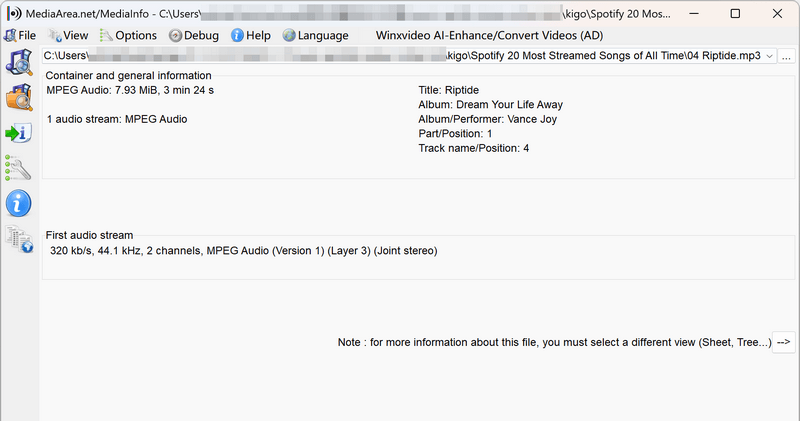Click 'Track name/Position: 4' text

(473, 148)
